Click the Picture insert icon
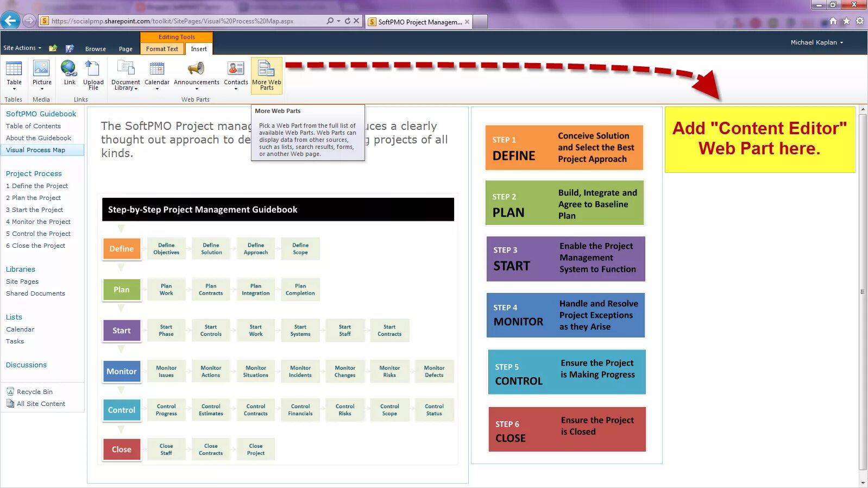The image size is (868, 488). click(x=41, y=68)
